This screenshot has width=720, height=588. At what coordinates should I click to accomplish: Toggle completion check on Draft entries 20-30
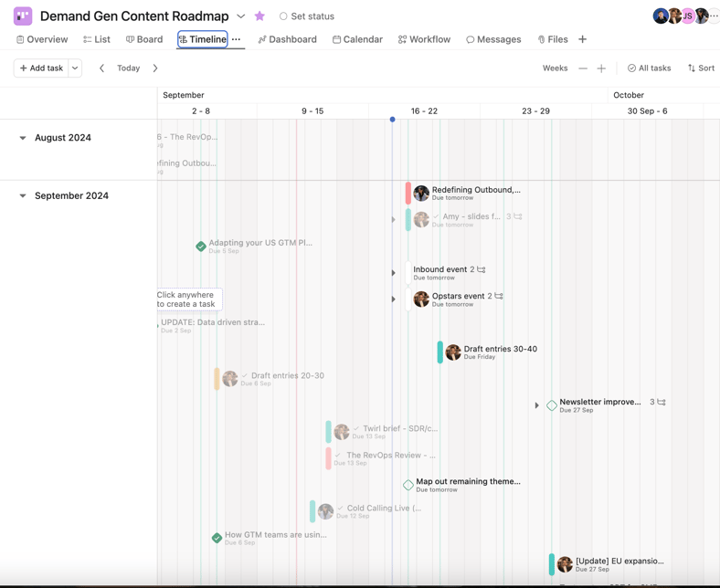point(244,375)
